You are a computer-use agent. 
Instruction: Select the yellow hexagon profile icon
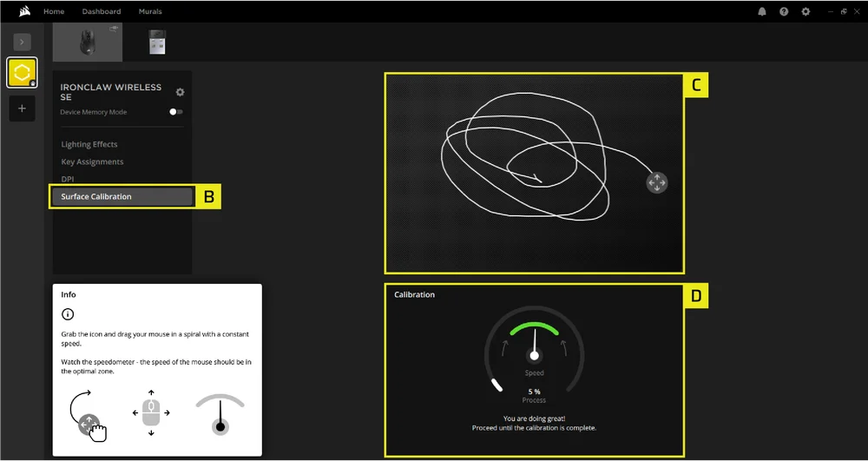click(22, 73)
